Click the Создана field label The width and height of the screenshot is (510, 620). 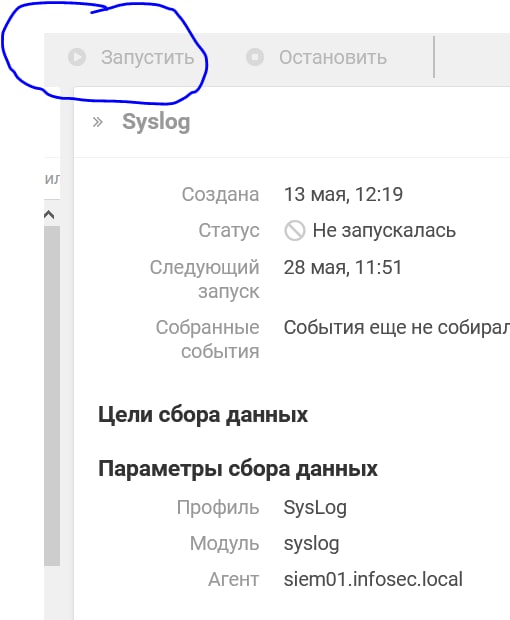(x=221, y=195)
